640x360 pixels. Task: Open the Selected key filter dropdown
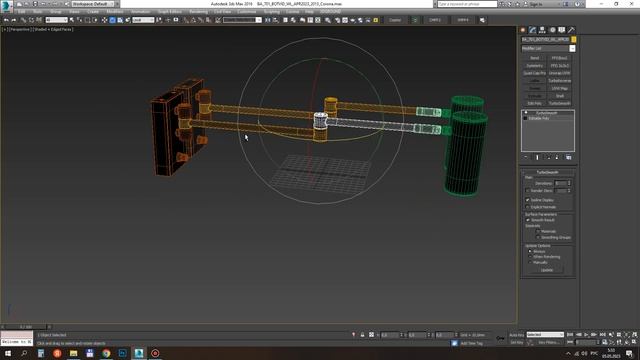coord(545,335)
